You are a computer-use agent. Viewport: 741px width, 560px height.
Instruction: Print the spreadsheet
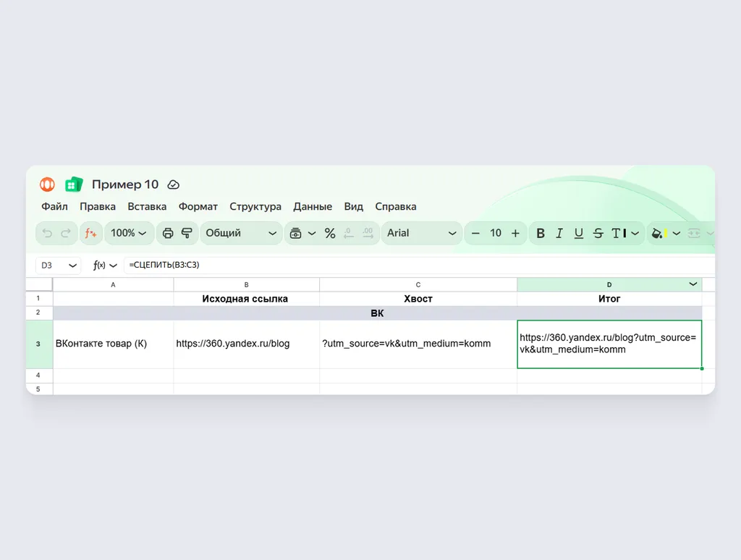(168, 233)
